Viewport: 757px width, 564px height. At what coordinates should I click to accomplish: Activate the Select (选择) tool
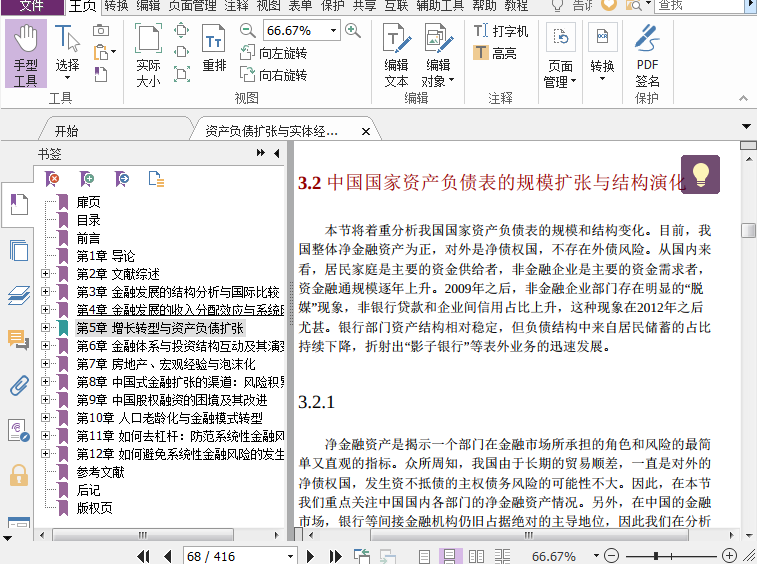(x=67, y=52)
